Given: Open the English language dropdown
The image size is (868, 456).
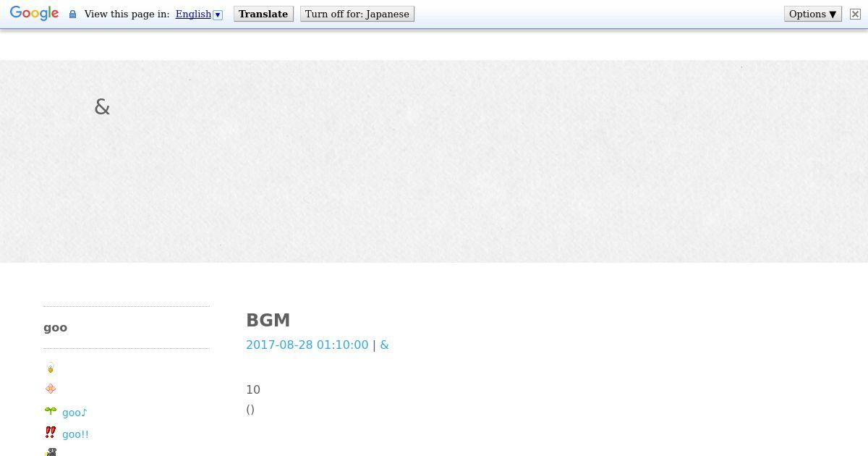Looking at the screenshot, I should pyautogui.click(x=193, y=14).
